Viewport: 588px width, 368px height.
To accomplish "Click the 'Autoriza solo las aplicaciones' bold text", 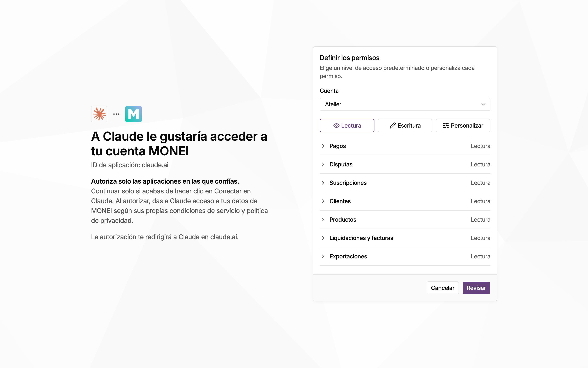I will coord(165,181).
